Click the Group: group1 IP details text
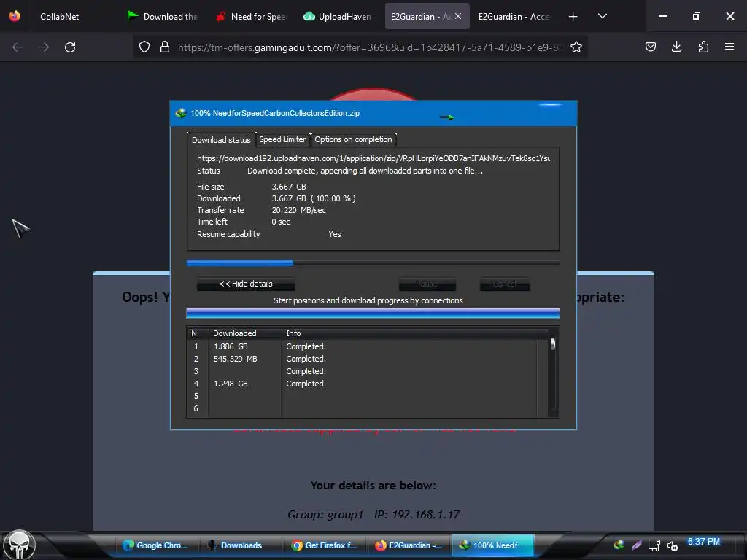747x560 pixels. point(373,515)
